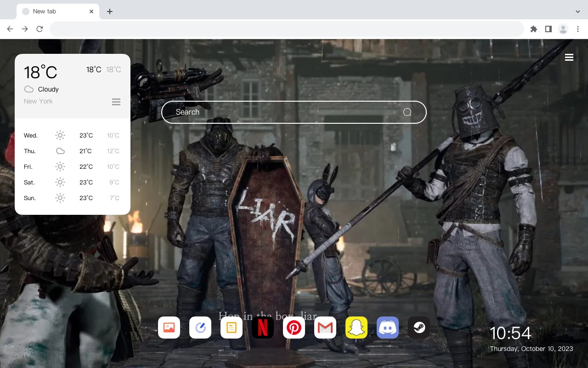The height and width of the screenshot is (368, 588).
Task: Open the page hamburger menu at top right
Action: pyautogui.click(x=569, y=57)
